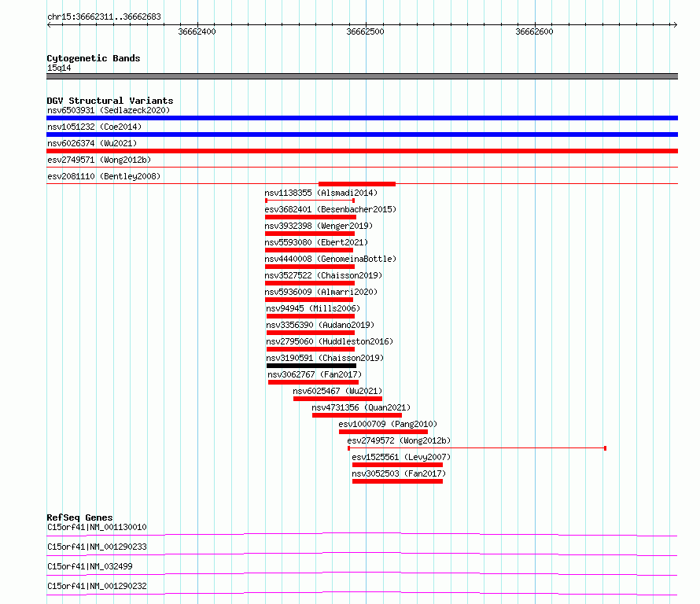Open the C15orf41|NM_001130010 transcript
The image size is (700, 604).
(x=97, y=527)
